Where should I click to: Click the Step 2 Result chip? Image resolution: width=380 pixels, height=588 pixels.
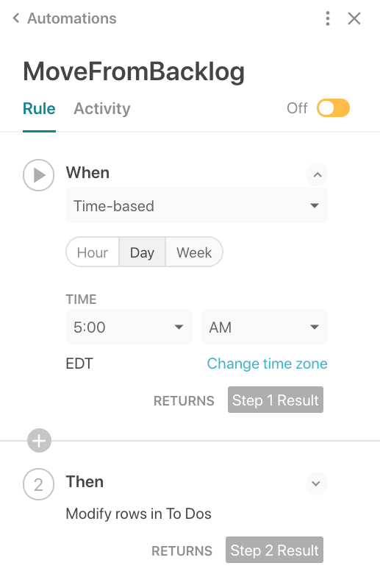click(274, 550)
